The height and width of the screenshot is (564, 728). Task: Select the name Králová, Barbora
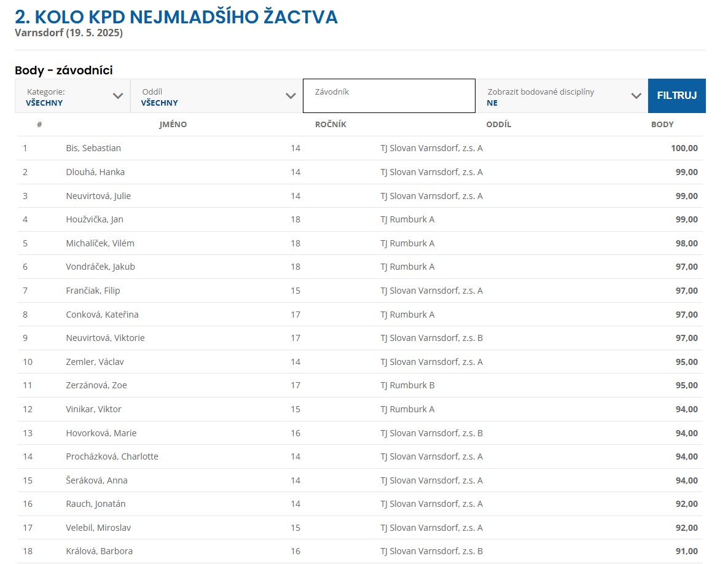coord(100,552)
